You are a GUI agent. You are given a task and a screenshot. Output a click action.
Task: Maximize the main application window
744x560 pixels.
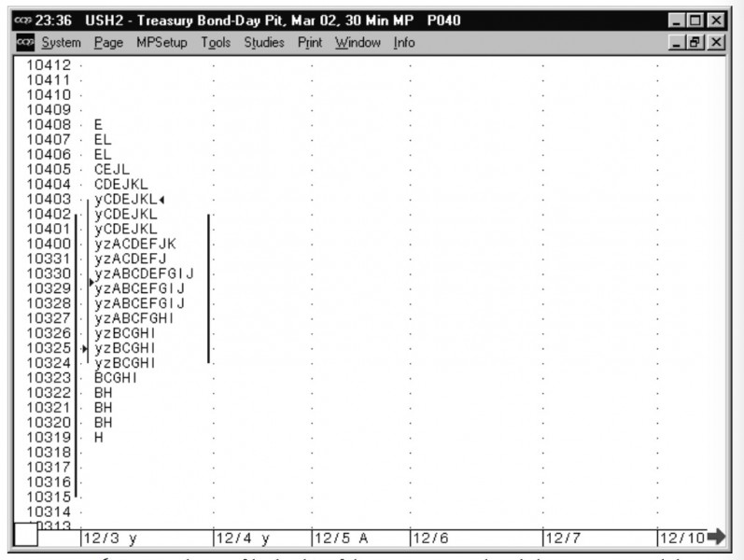click(x=695, y=21)
